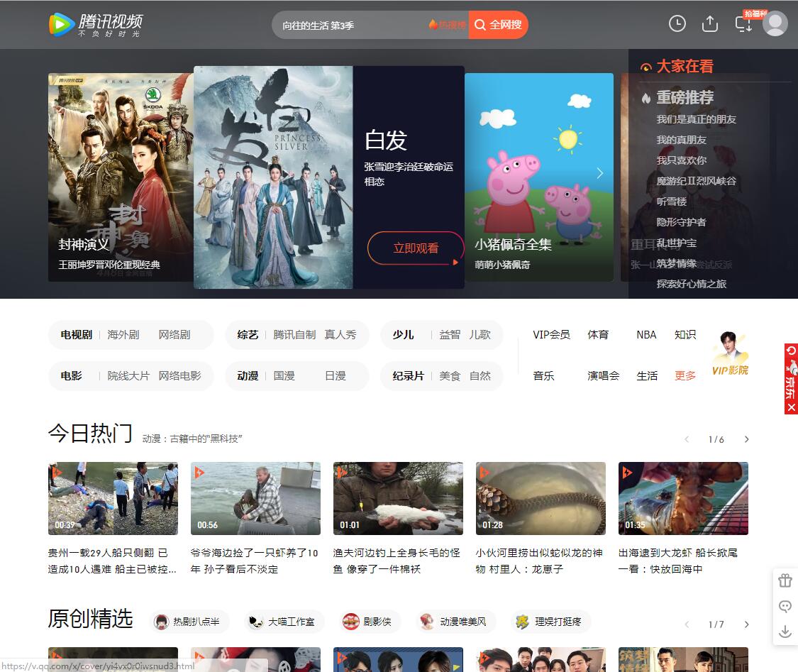The width and height of the screenshot is (798, 672).
Task: Select the 院线大片 category
Action: click(x=128, y=375)
